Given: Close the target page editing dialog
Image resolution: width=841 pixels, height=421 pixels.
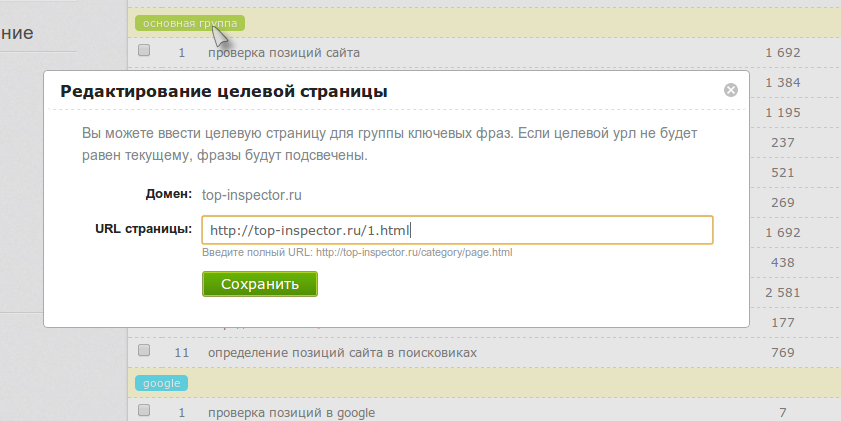Looking at the screenshot, I should tap(730, 90).
